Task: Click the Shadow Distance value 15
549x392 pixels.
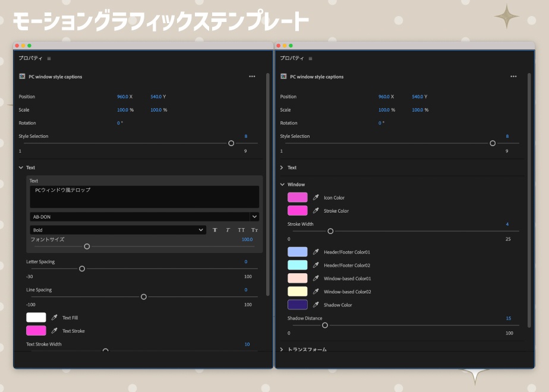Action: pos(509,318)
